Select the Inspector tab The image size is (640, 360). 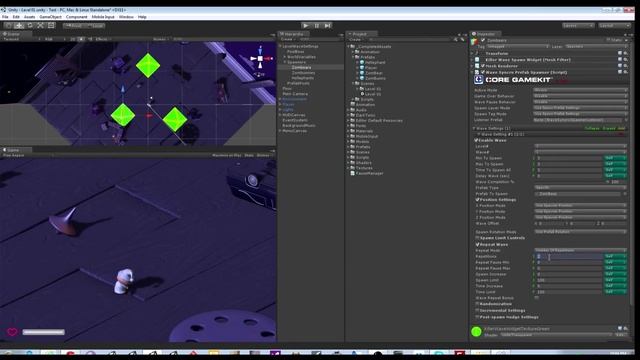(x=484, y=34)
